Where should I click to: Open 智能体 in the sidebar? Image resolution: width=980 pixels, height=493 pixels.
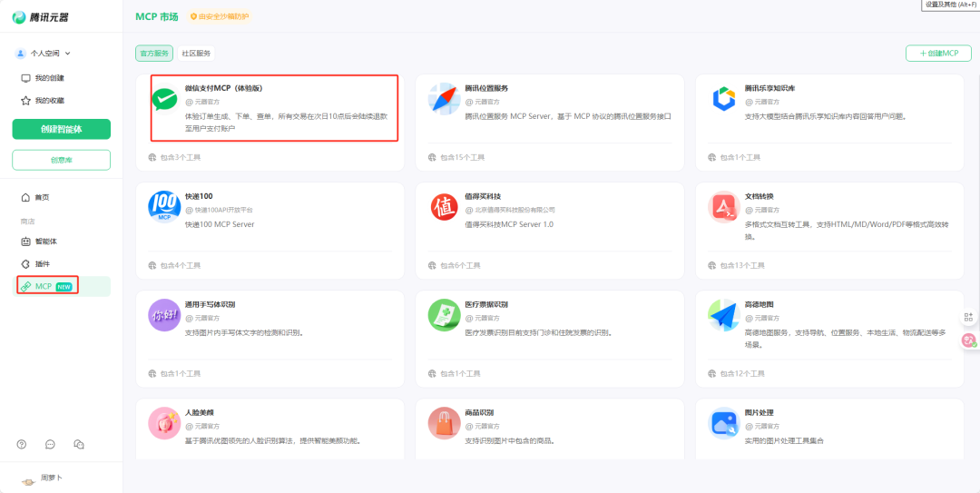[x=45, y=242]
